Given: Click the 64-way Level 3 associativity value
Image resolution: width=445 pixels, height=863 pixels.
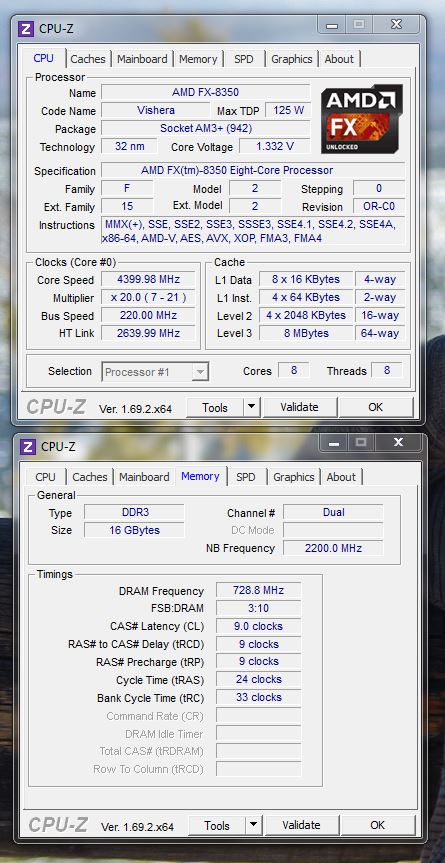Looking at the screenshot, I should [x=380, y=333].
